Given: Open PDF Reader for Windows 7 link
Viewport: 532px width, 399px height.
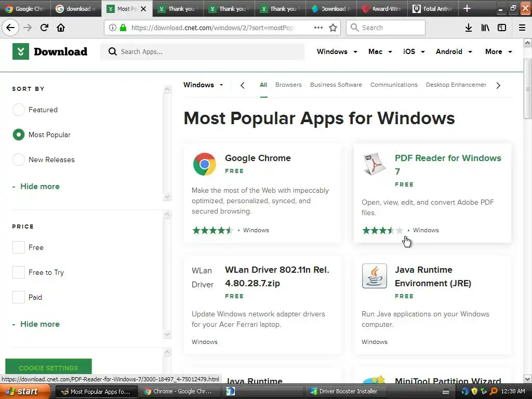Looking at the screenshot, I should point(448,165).
